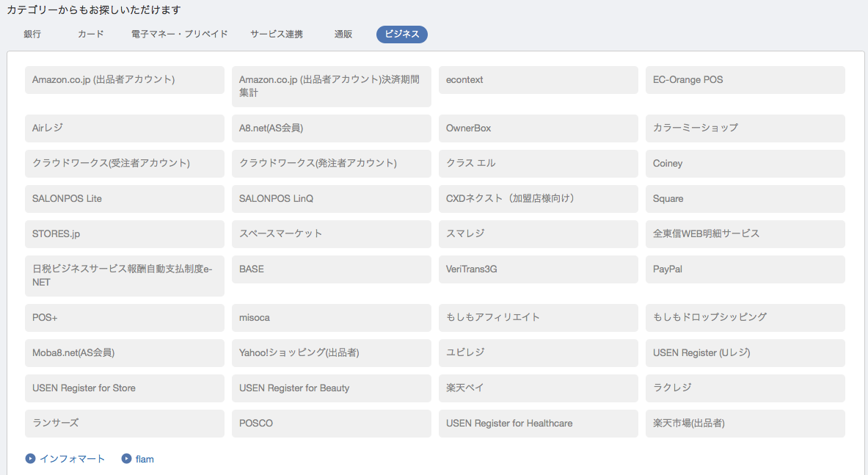Screen dimensions: 868x475
Task: Pick Moba8.net(AS会員) service
Action: click(x=125, y=353)
